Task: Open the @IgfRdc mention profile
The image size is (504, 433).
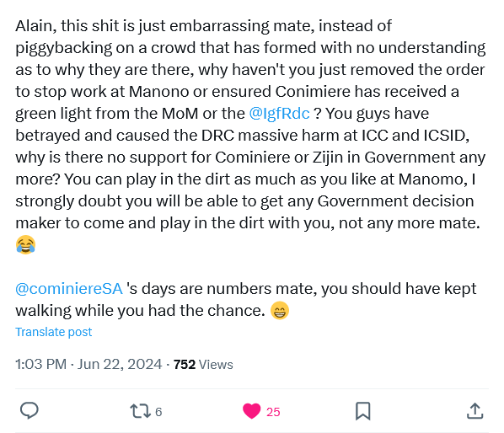Action: pos(279,114)
